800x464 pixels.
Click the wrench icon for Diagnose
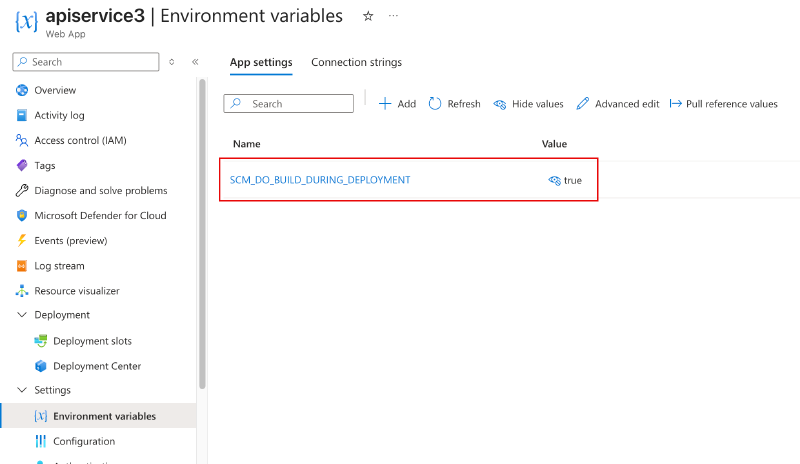(22, 190)
